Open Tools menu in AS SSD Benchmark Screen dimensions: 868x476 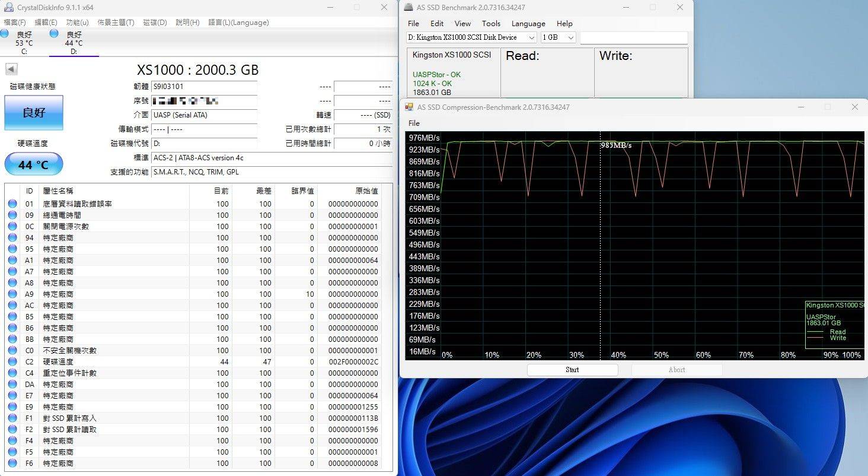[x=491, y=24]
